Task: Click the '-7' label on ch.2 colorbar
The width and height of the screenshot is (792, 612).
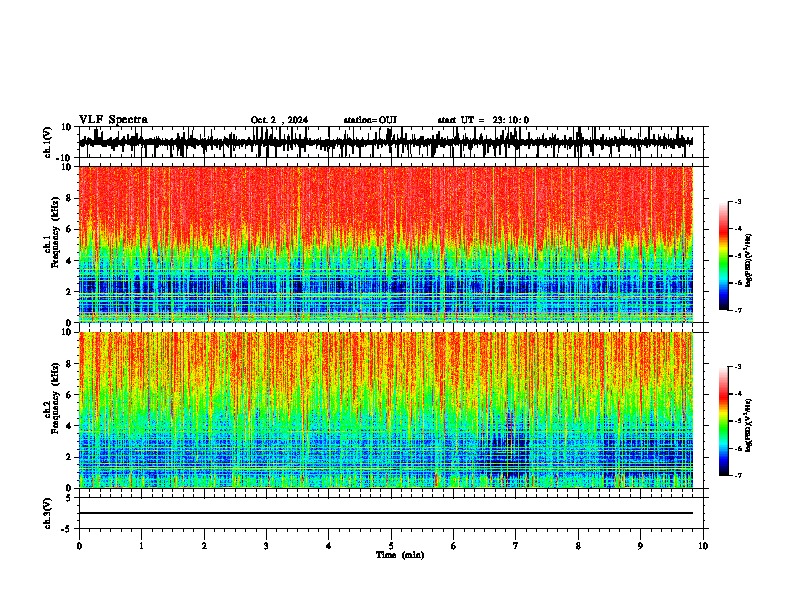Action: [x=737, y=476]
